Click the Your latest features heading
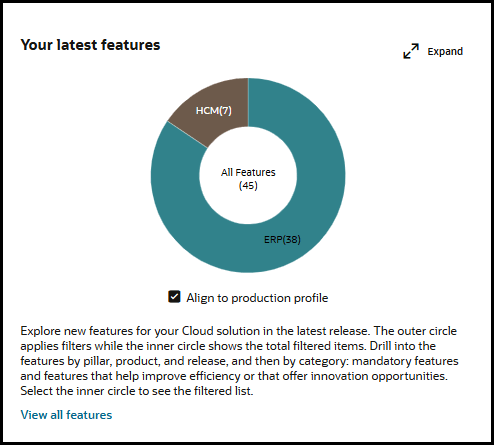Screen dimensions: 494x445 (90, 45)
